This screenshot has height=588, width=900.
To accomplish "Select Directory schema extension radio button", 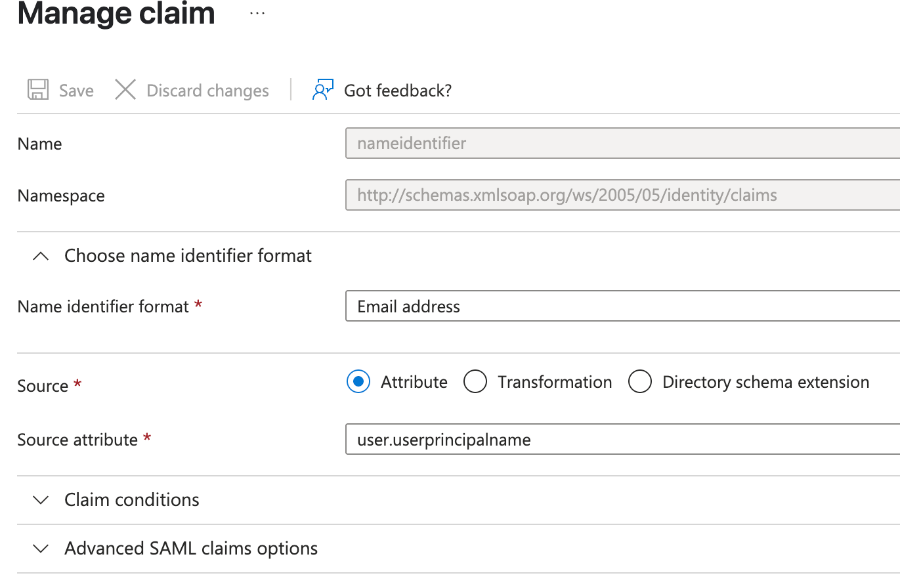I will click(x=640, y=382).
